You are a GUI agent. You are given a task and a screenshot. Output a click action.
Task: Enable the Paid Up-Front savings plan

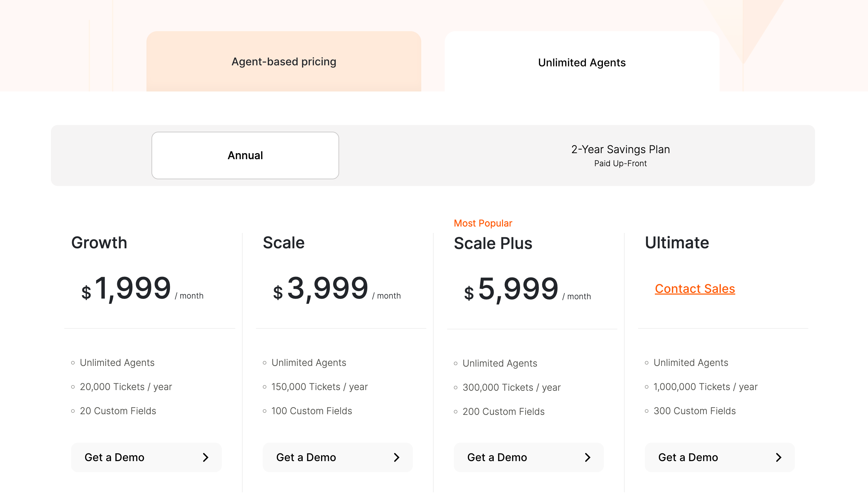point(620,163)
